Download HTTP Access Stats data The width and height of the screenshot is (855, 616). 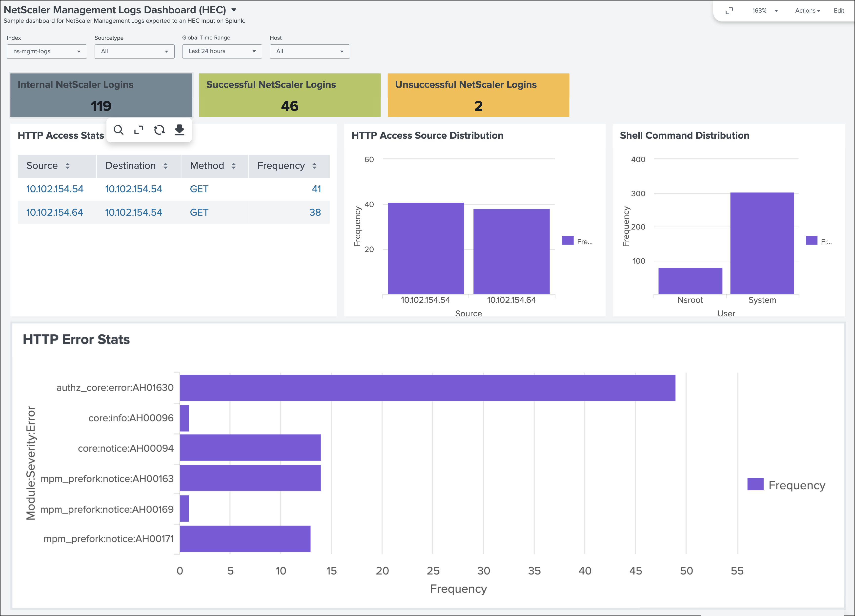180,130
